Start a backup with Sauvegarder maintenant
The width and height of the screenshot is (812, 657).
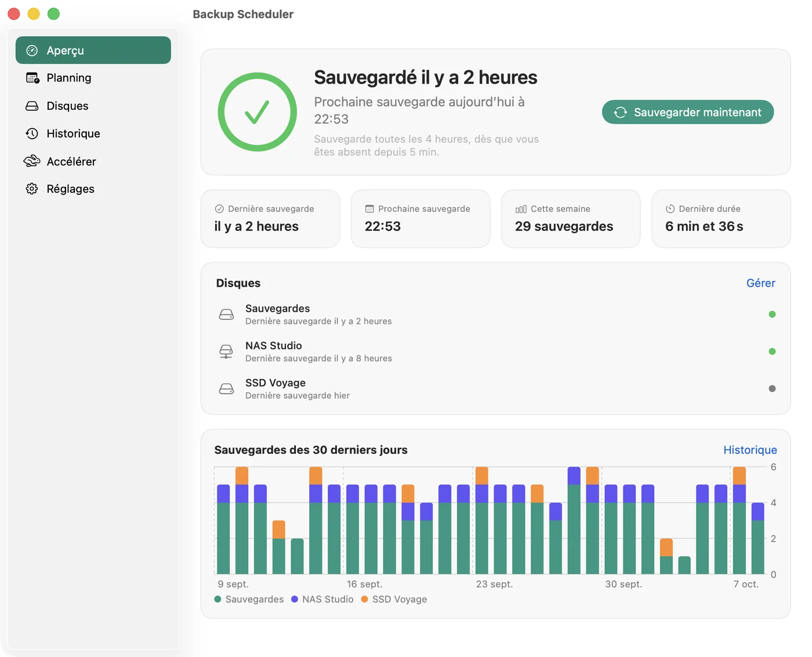pyautogui.click(x=688, y=112)
